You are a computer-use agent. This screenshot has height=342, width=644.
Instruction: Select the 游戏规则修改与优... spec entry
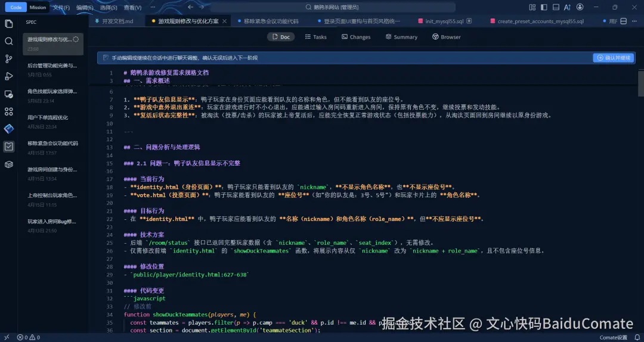coord(53,44)
